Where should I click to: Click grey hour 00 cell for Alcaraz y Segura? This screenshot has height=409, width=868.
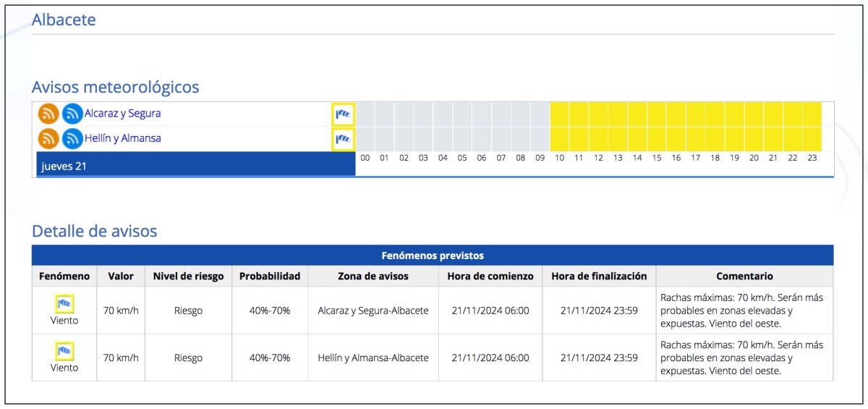pyautogui.click(x=365, y=114)
